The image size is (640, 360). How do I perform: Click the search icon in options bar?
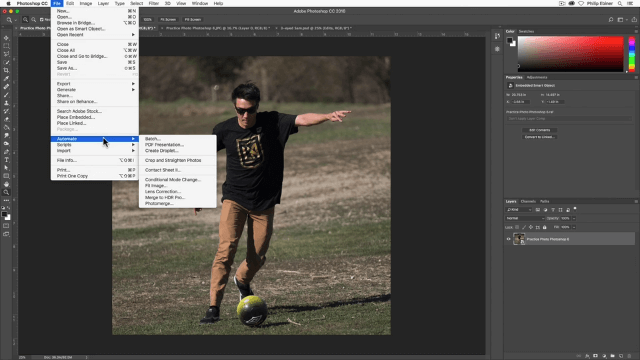click(611, 20)
